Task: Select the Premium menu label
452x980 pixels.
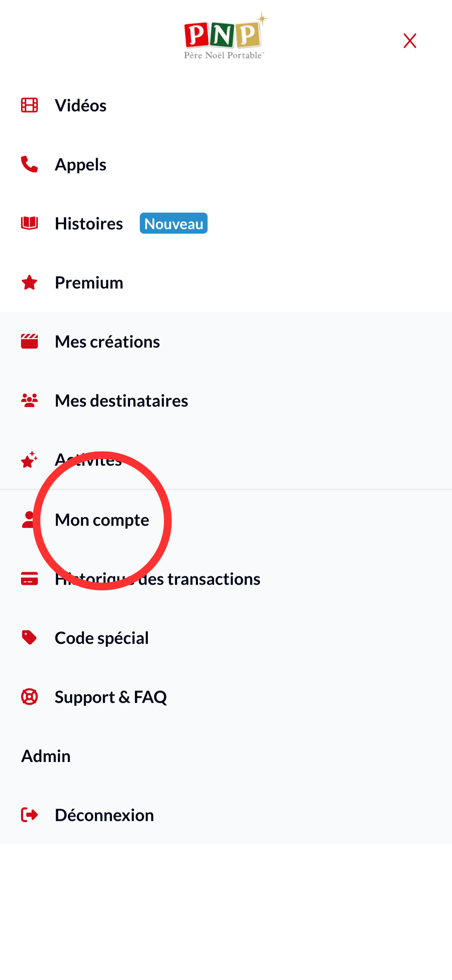Action: tap(89, 282)
